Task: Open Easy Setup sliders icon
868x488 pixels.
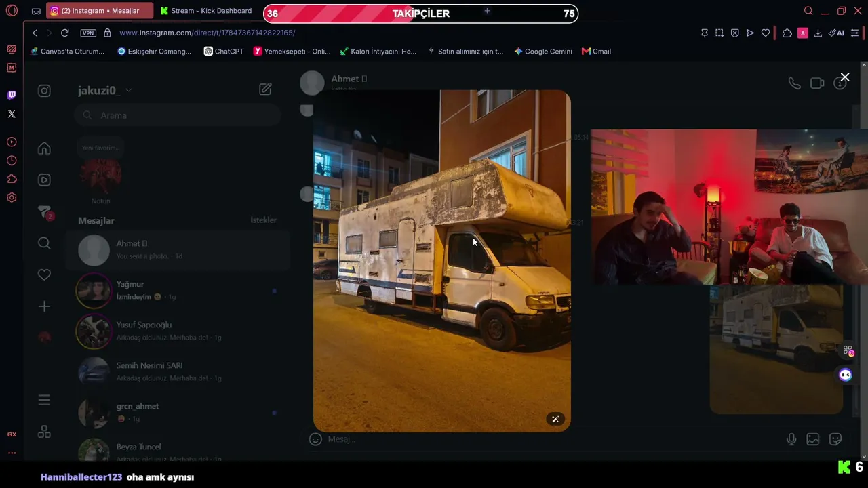Action: point(854,33)
